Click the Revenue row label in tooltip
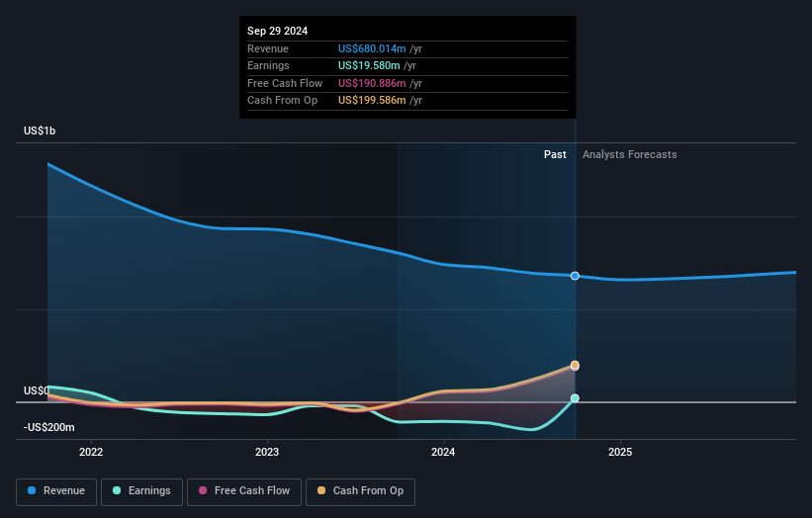The image size is (812, 518). (x=268, y=48)
